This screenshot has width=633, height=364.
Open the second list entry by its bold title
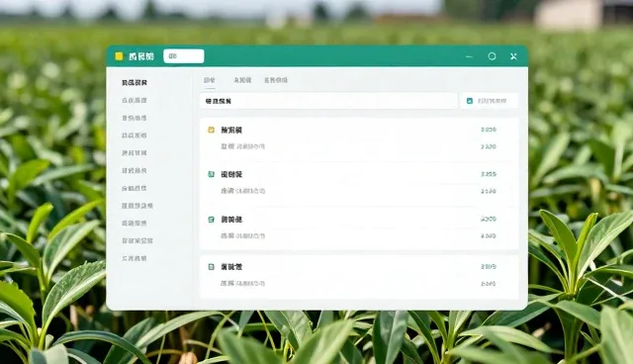[x=231, y=174]
